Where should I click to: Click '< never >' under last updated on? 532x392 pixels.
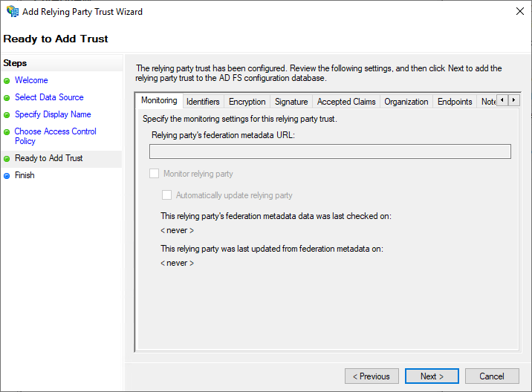(x=177, y=263)
